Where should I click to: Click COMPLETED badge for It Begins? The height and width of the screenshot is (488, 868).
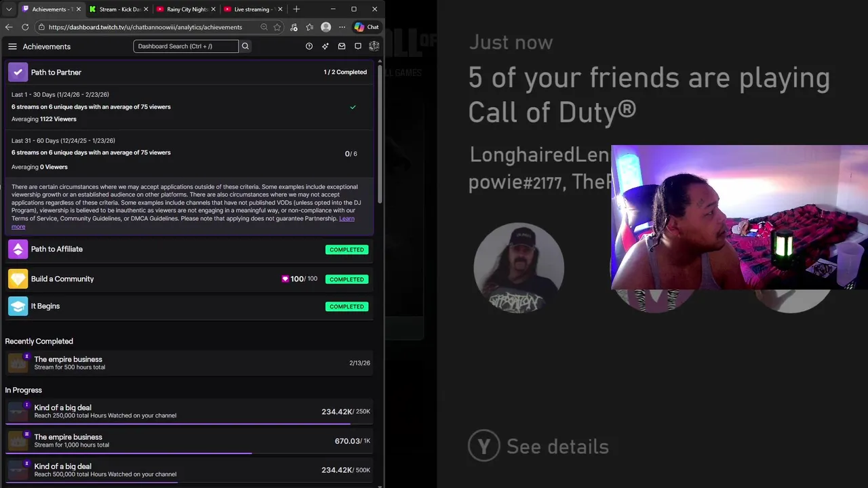[347, 306]
